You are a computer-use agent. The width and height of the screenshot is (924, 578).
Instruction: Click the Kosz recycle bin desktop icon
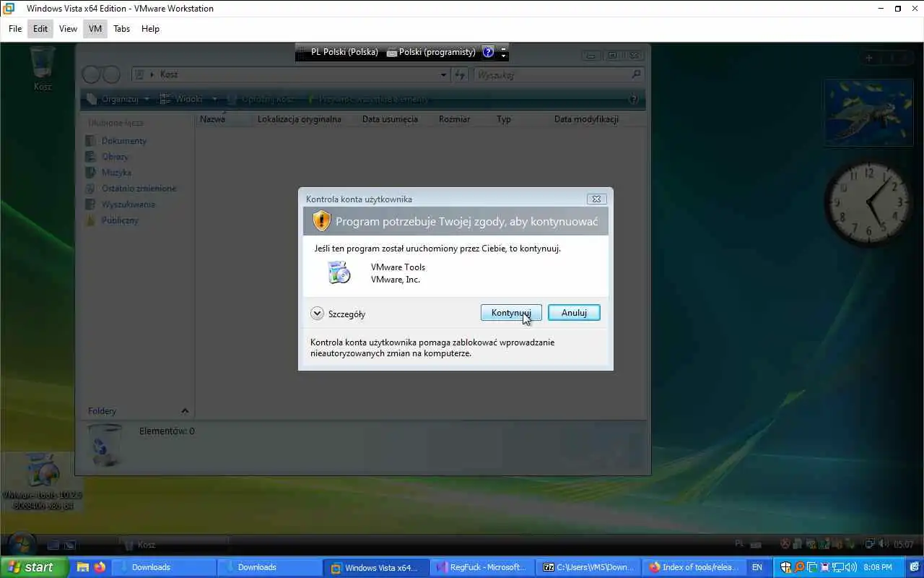click(x=43, y=69)
